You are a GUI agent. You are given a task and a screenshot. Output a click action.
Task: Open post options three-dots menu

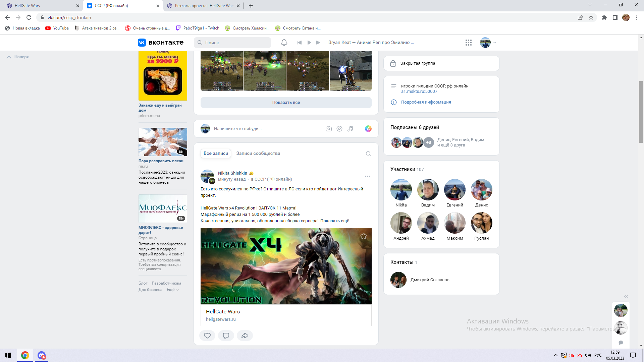point(368,176)
